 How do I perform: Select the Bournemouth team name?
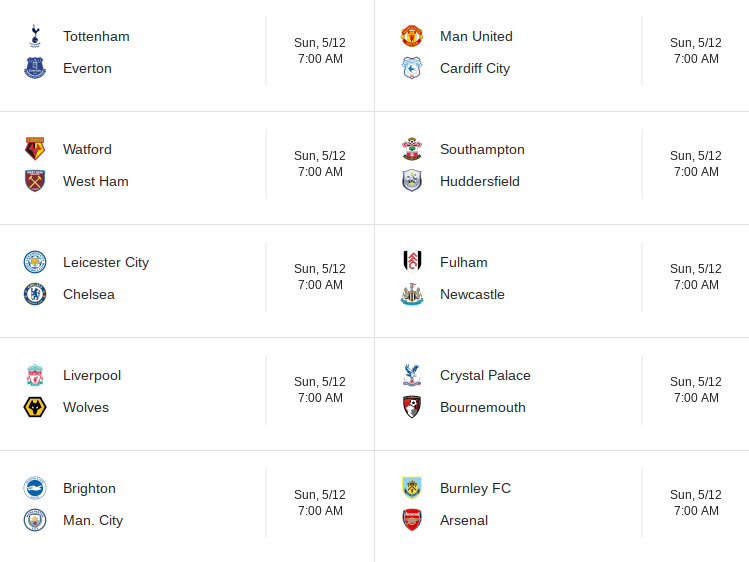(x=483, y=407)
